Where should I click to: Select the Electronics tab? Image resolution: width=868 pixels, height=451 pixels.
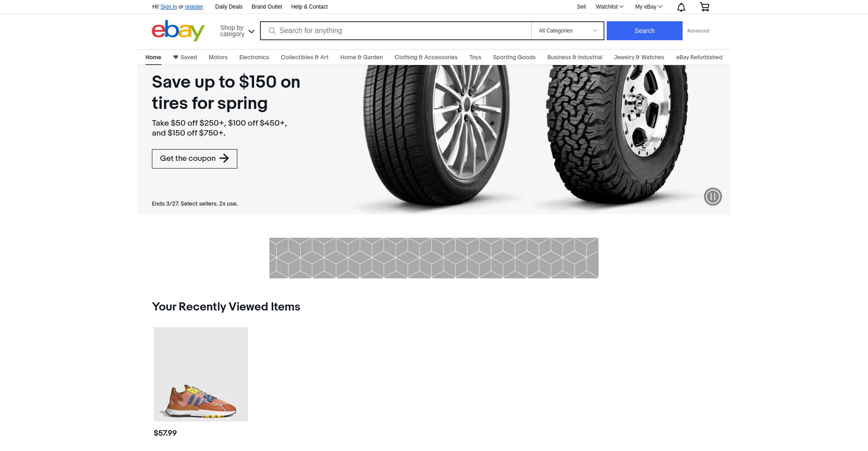click(254, 57)
